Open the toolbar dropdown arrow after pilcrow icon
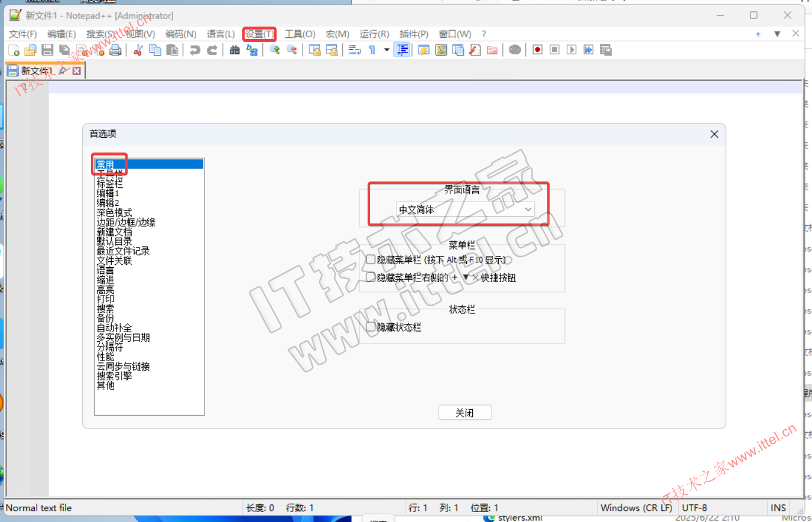Viewport: 812px width, 522px height. pyautogui.click(x=386, y=50)
